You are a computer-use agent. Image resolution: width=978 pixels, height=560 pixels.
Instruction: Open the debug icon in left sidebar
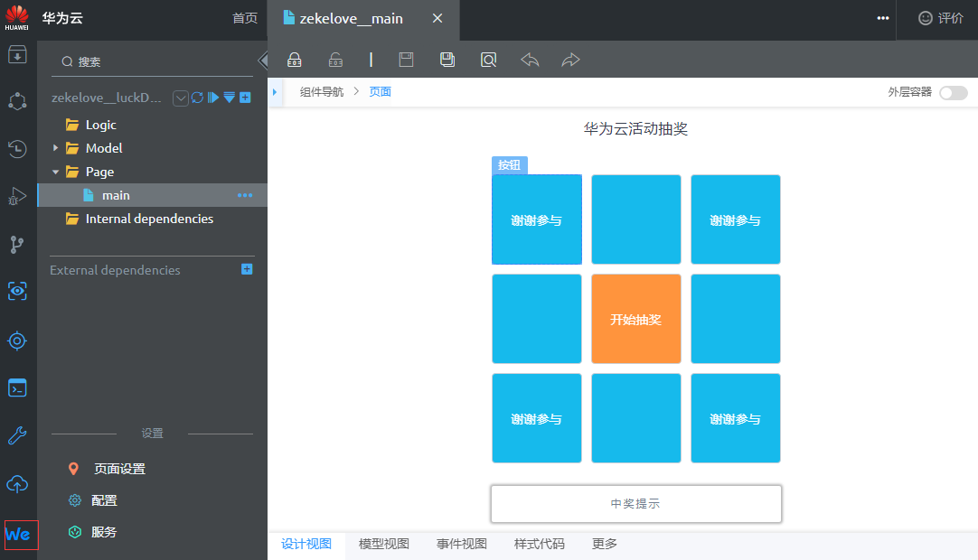tap(17, 196)
